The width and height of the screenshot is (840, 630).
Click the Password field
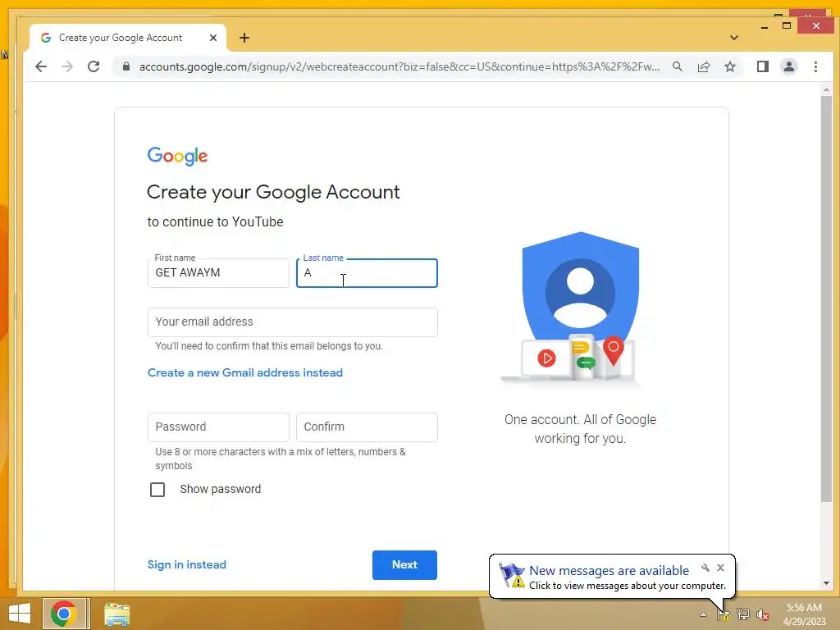pos(218,427)
